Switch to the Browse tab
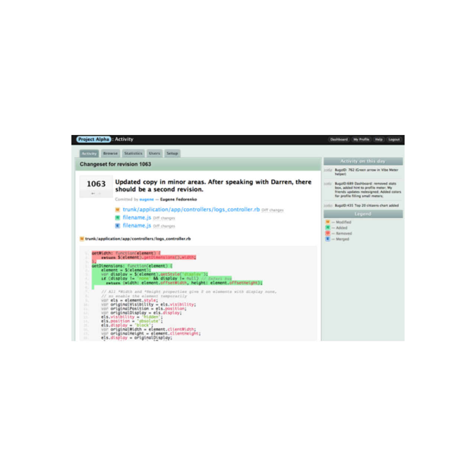Viewport: 476px width, 476px height. point(110,153)
